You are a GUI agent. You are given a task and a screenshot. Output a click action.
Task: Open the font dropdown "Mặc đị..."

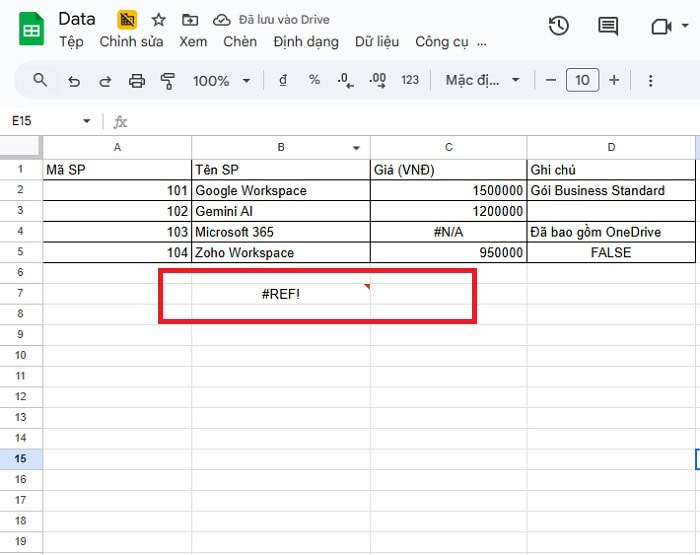483,80
